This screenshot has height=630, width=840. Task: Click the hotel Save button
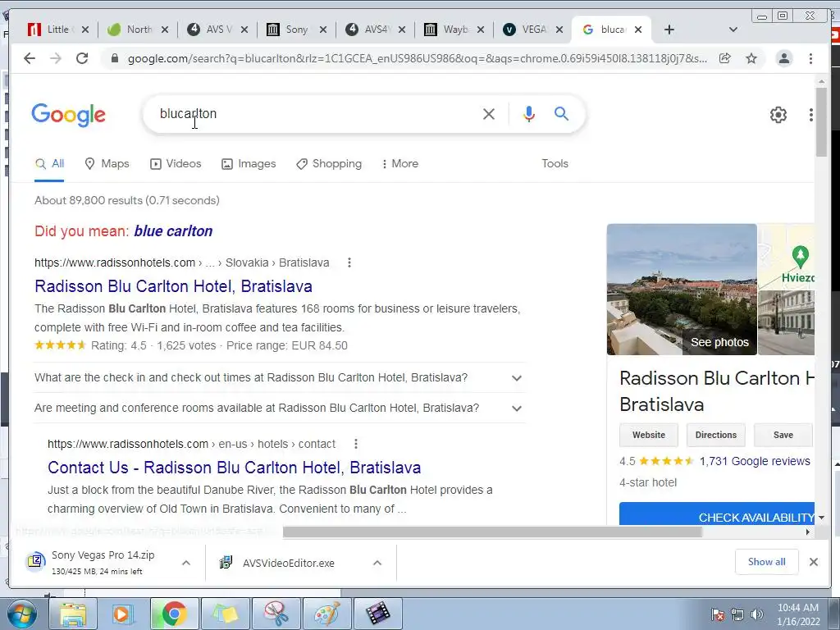(x=783, y=435)
